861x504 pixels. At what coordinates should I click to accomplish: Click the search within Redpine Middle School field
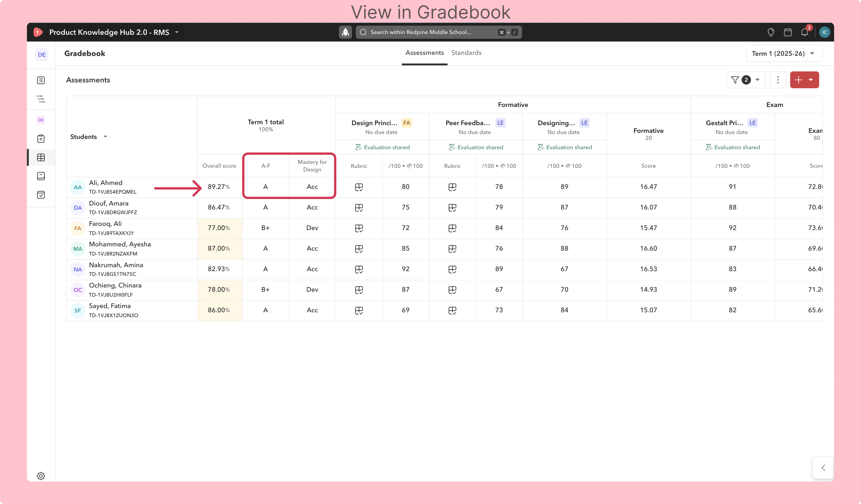click(439, 32)
